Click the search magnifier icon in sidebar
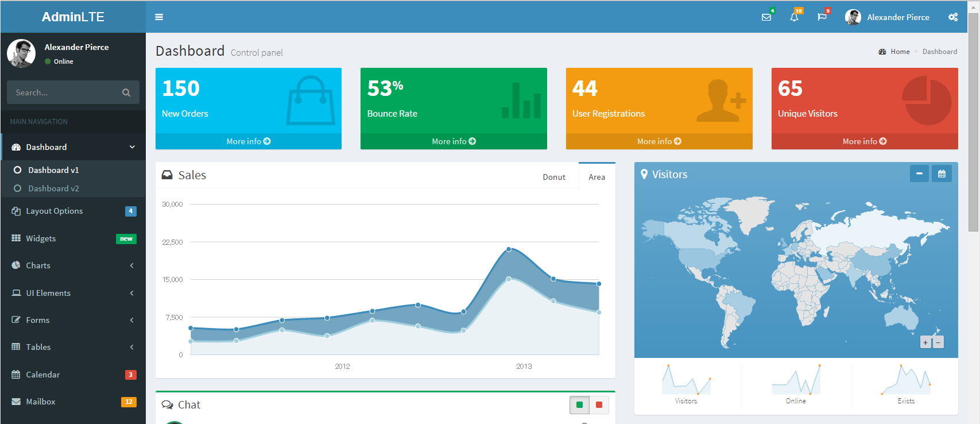980x424 pixels. [x=126, y=92]
